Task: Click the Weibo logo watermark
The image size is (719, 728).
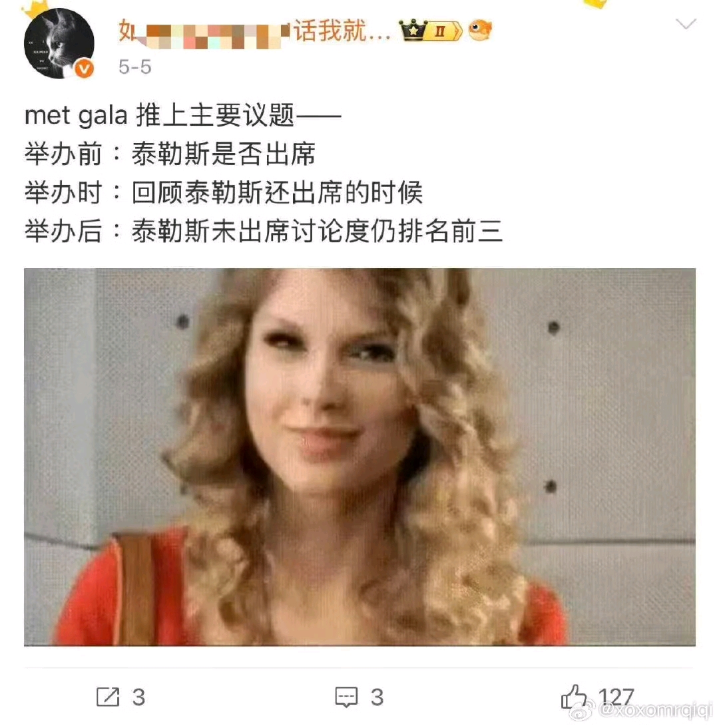Action: [x=582, y=710]
